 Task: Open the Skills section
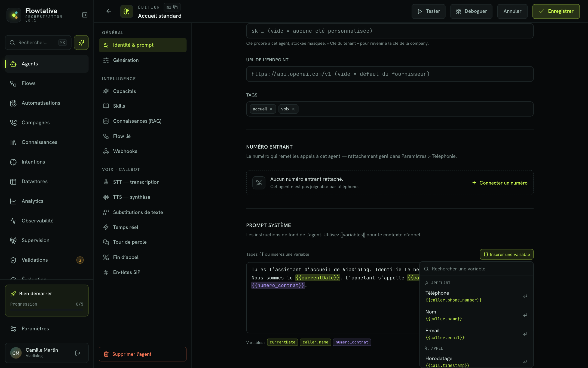tap(143, 106)
